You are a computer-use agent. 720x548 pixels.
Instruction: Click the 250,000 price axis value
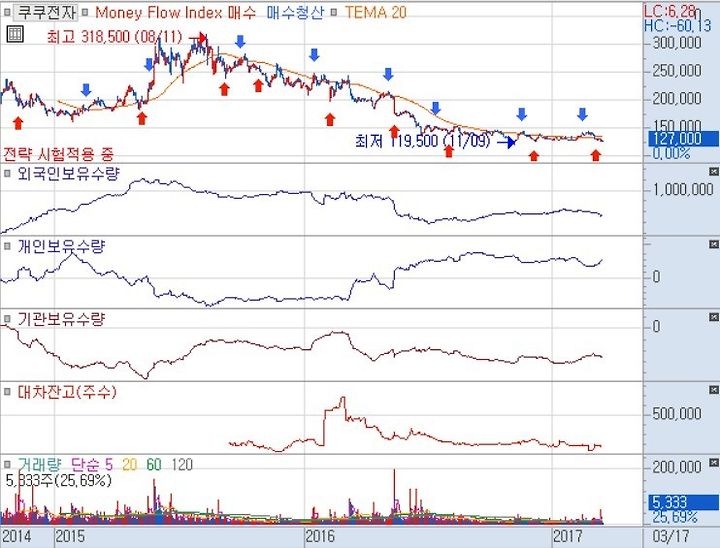click(x=677, y=71)
